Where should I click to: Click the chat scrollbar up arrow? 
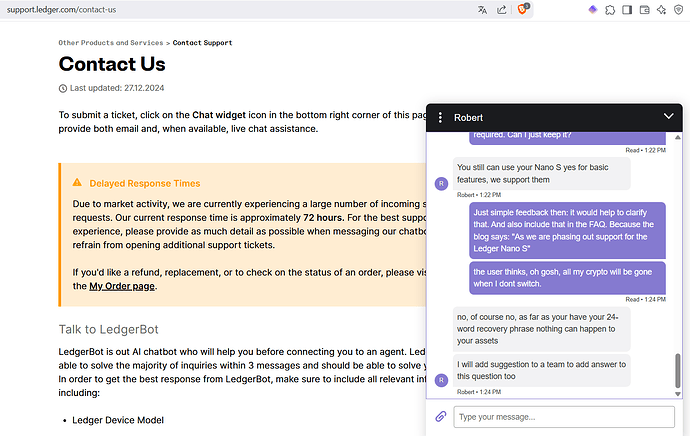[x=678, y=138]
